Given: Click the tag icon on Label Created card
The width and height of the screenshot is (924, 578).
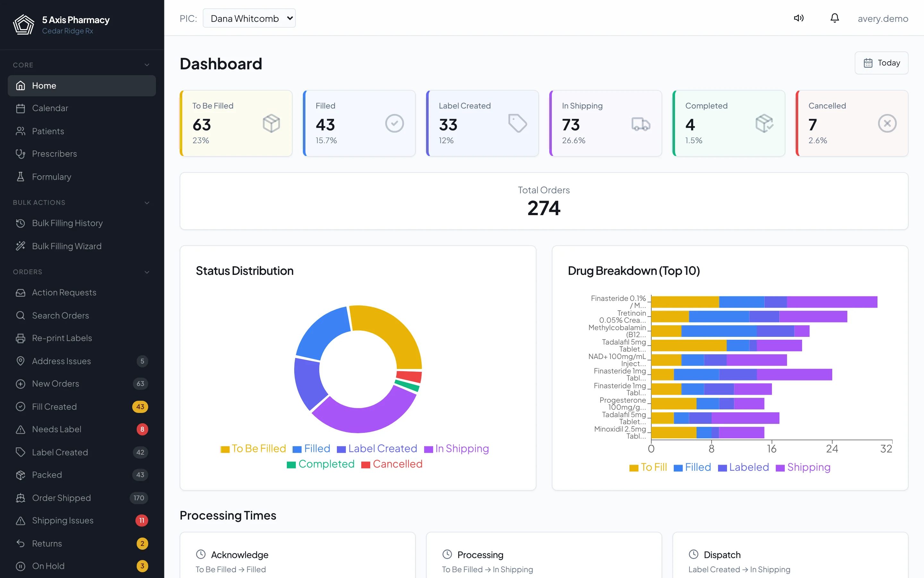Looking at the screenshot, I should (518, 124).
